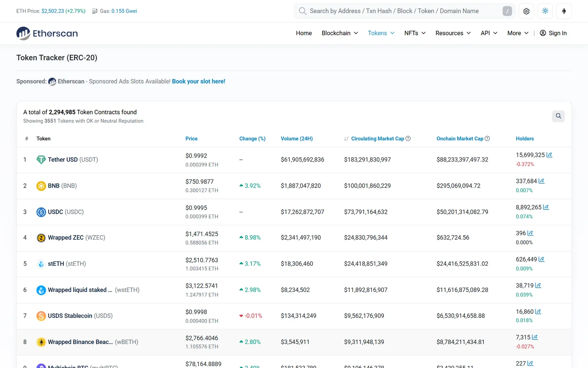
Task: Click the Ethereum network diamond icon
Action: pyautogui.click(x=564, y=11)
